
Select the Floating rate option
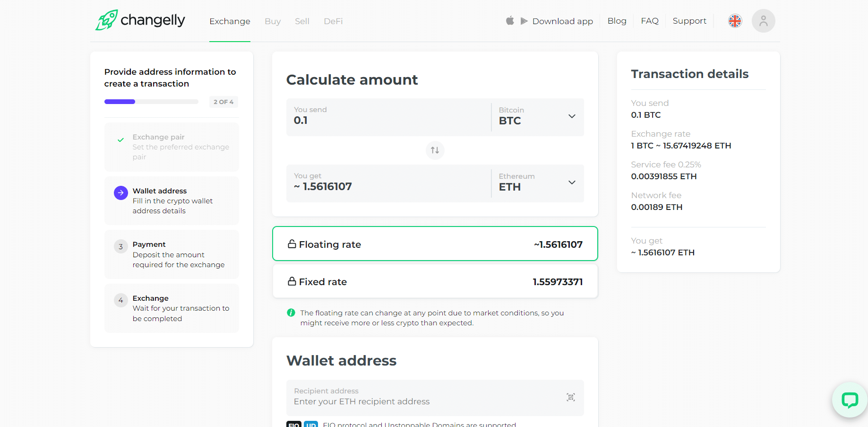[435, 244]
